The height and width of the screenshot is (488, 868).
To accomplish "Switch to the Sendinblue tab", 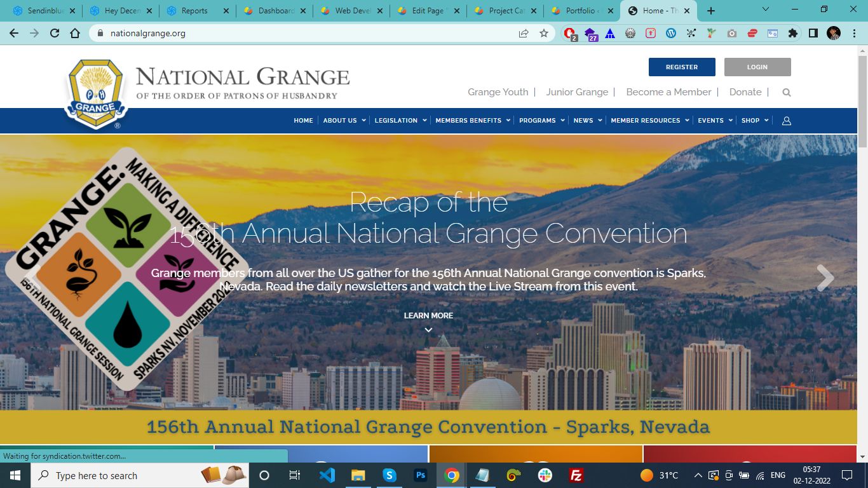I will pyautogui.click(x=43, y=11).
